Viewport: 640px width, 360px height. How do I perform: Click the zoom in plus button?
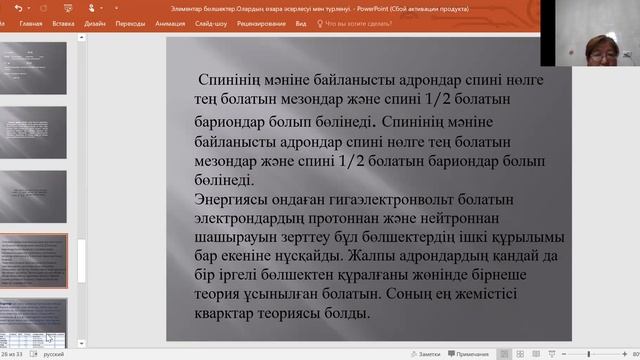point(624,354)
